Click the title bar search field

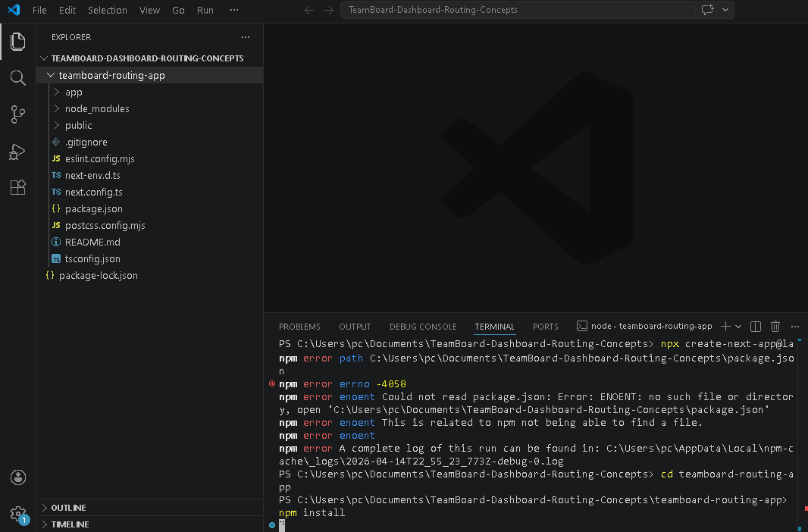(518, 10)
